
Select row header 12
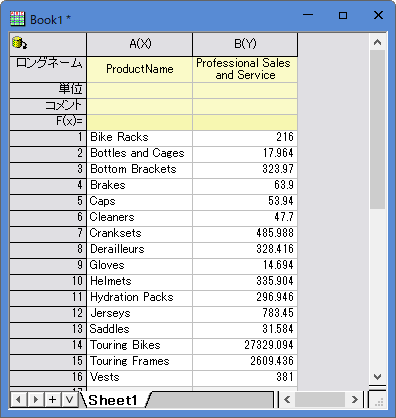(48, 314)
